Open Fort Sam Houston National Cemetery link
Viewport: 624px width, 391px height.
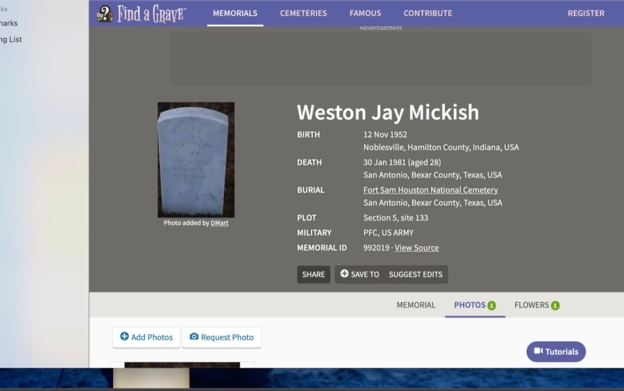pos(431,190)
